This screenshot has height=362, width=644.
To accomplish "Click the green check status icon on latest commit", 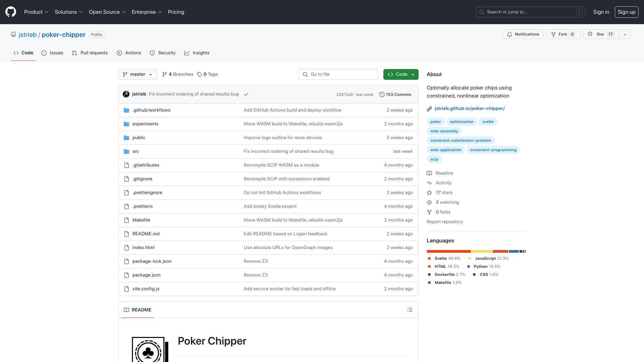I will click(246, 94).
